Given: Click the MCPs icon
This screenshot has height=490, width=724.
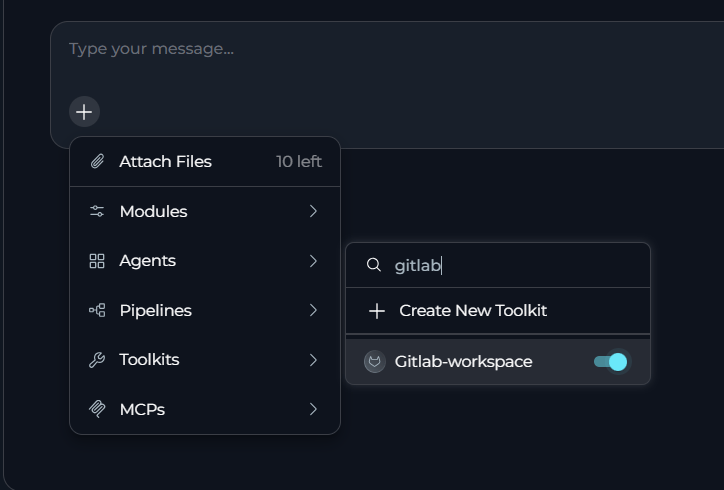Looking at the screenshot, I should 97,409.
